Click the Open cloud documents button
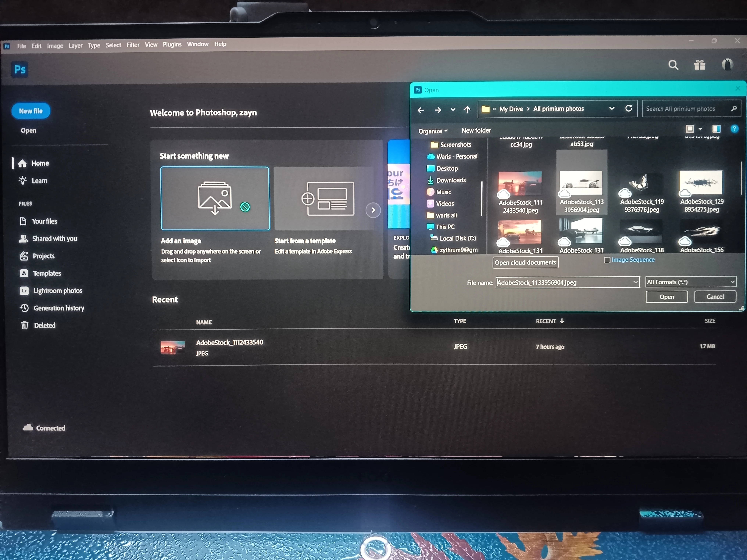The width and height of the screenshot is (747, 560). (x=525, y=263)
